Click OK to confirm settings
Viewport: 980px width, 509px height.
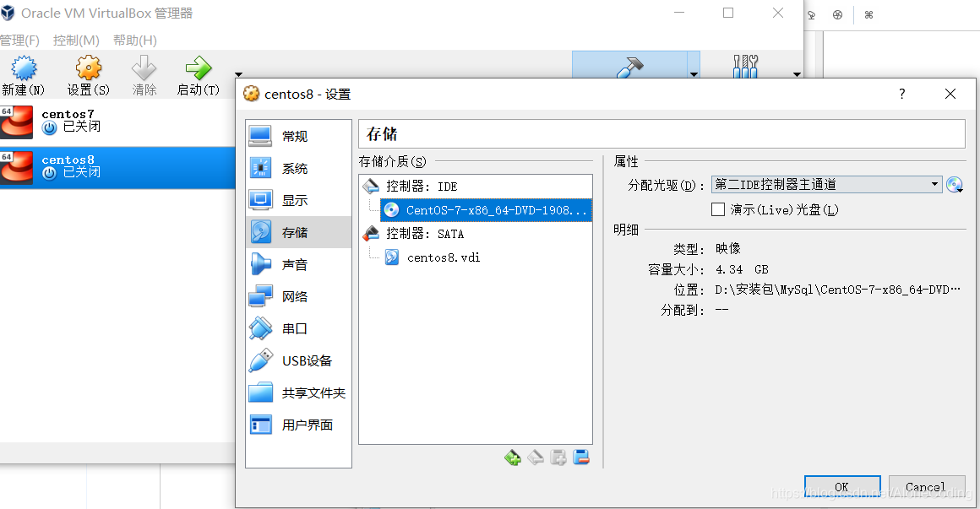pyautogui.click(x=842, y=486)
